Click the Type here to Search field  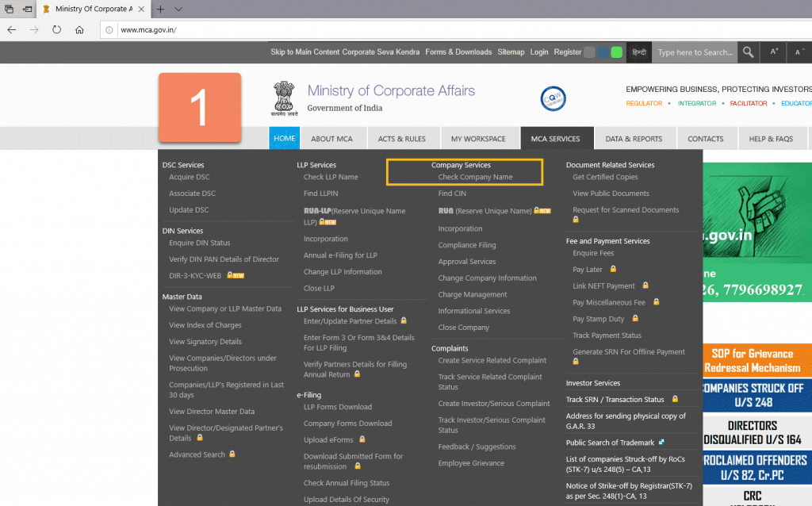click(x=695, y=52)
